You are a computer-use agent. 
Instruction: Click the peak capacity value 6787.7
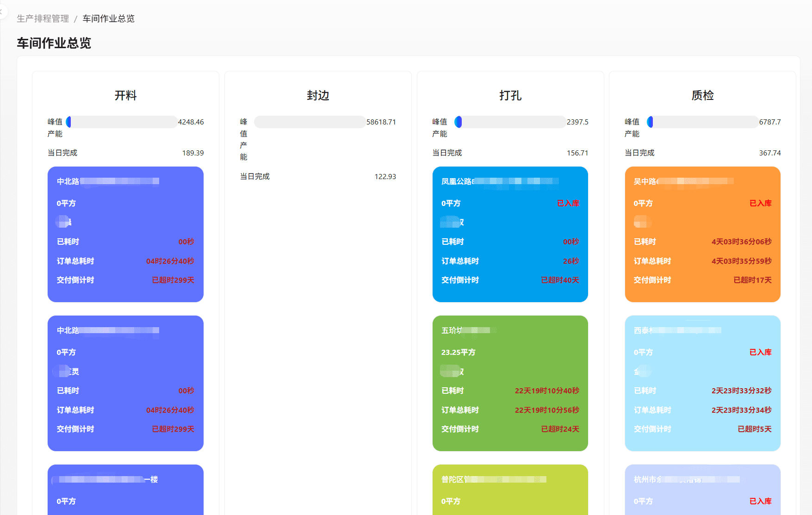(770, 122)
